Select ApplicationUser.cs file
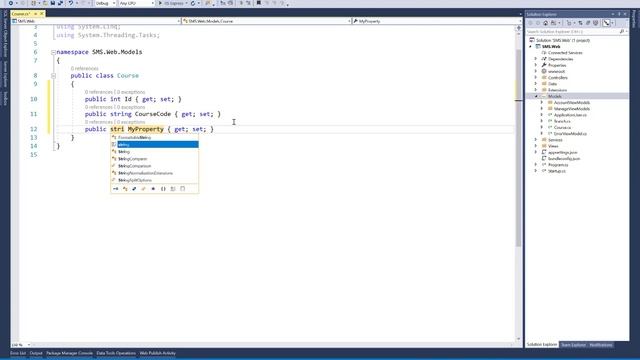The height and width of the screenshot is (360, 640). click(570, 115)
